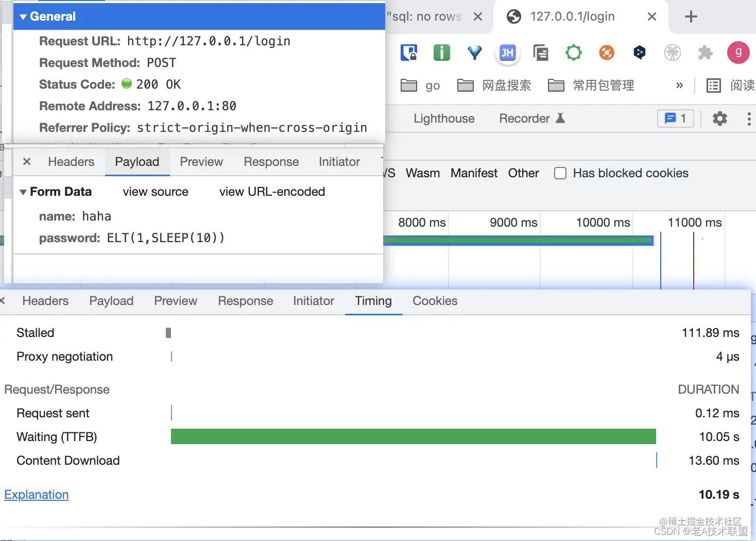Collapse the General section triangle
The image size is (756, 541).
23,17
